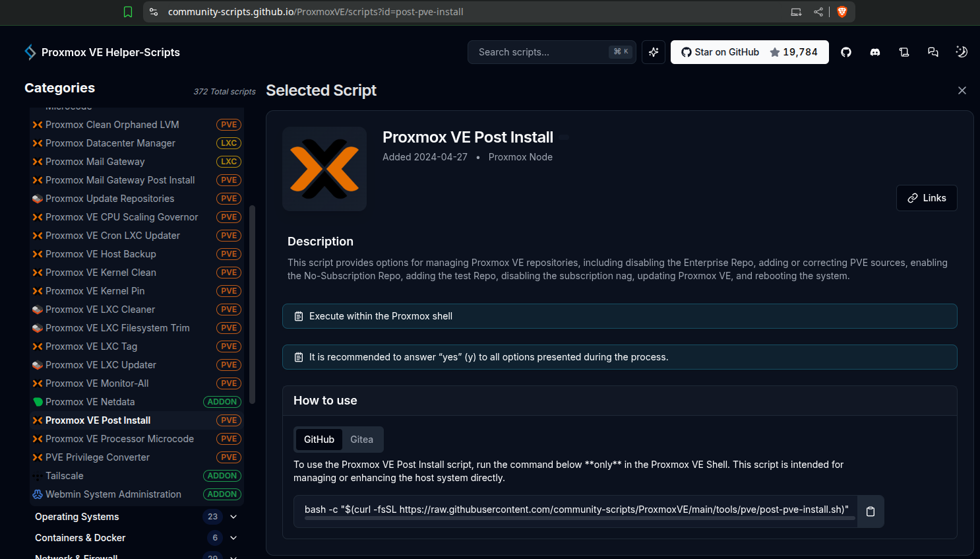Copy the bash install command

coord(871,511)
